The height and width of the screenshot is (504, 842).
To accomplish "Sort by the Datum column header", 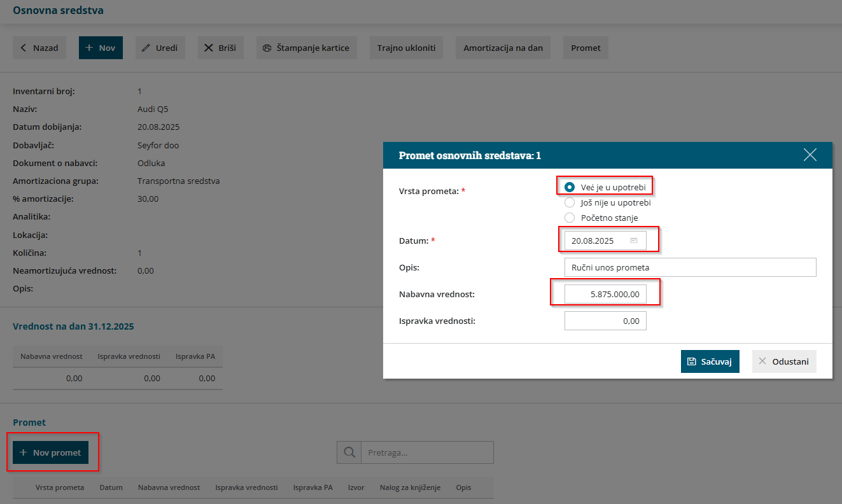I will (x=111, y=487).
